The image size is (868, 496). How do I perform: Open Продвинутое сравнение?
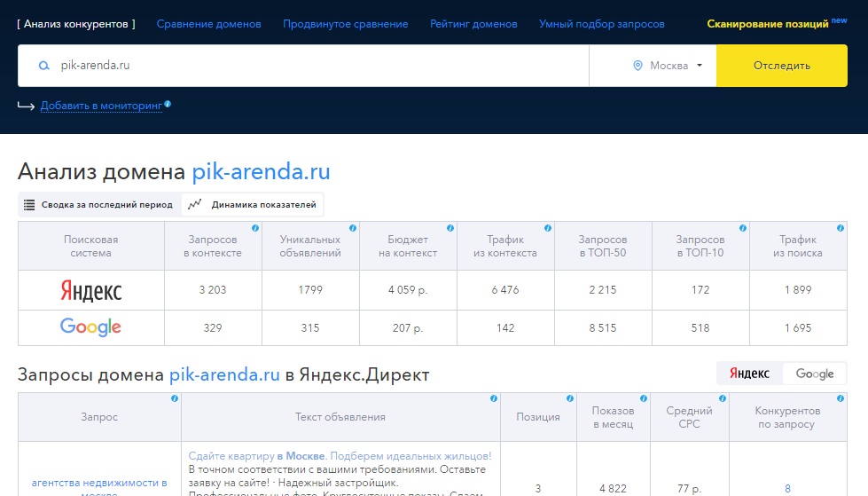coord(346,24)
